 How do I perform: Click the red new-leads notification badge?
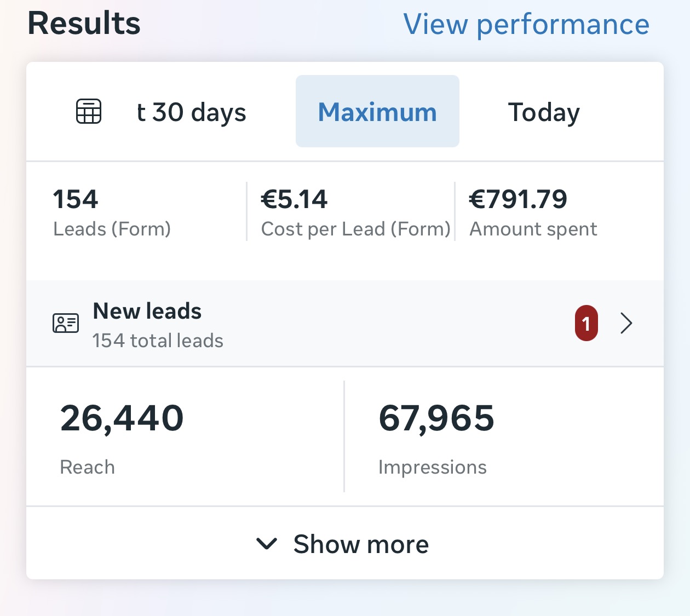(586, 323)
